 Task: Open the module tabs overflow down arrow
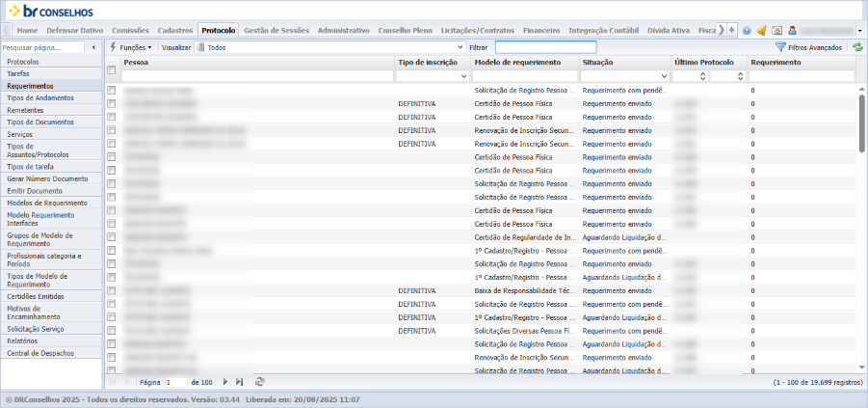pyautogui.click(x=731, y=30)
